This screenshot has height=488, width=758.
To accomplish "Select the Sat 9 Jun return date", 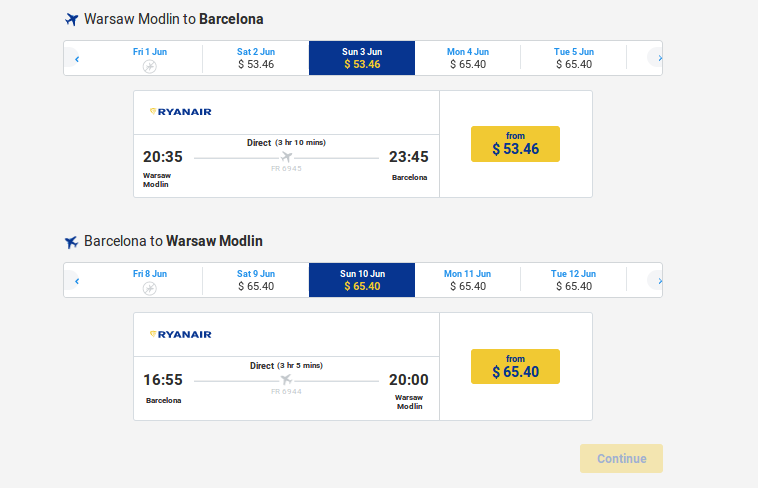I will [256, 280].
